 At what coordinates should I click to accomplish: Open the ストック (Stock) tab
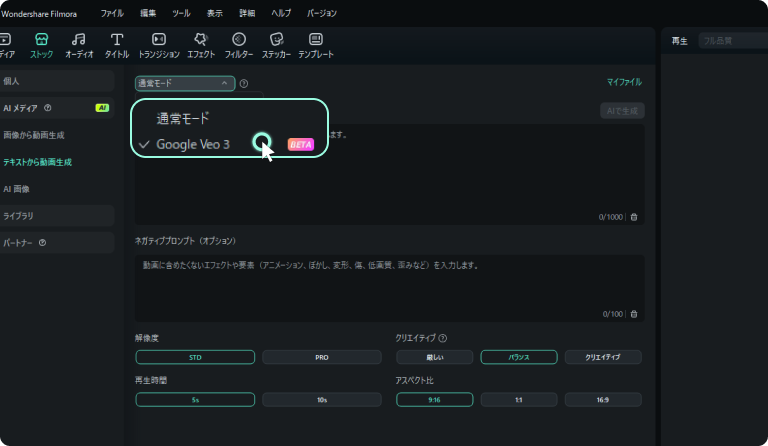42,46
